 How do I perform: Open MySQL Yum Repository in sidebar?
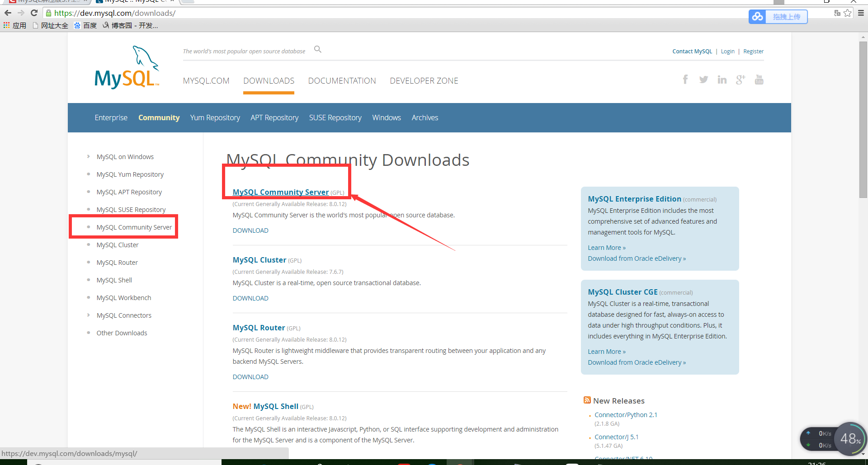coord(130,174)
